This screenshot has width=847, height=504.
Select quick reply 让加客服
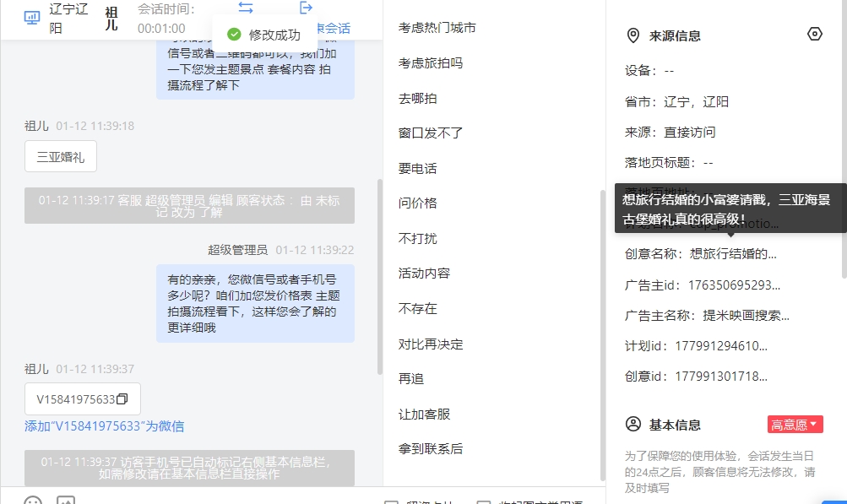tap(424, 415)
